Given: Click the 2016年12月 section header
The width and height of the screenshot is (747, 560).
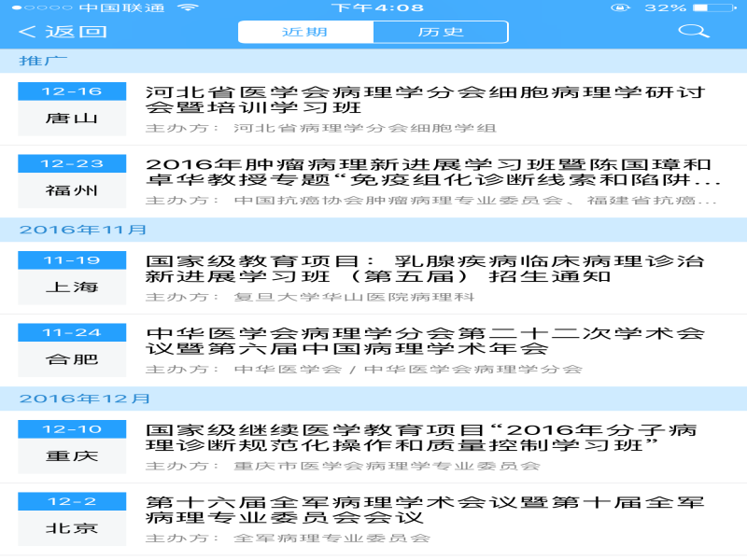Looking at the screenshot, I should click(373, 399).
